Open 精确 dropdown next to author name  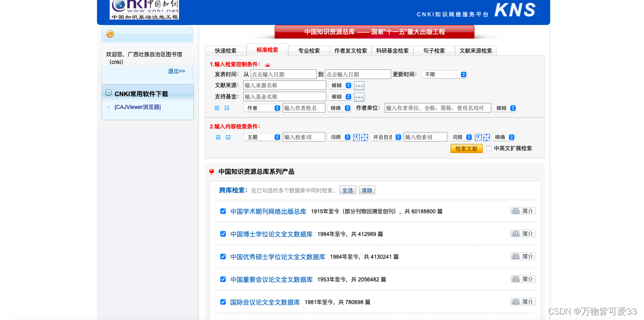pos(339,108)
